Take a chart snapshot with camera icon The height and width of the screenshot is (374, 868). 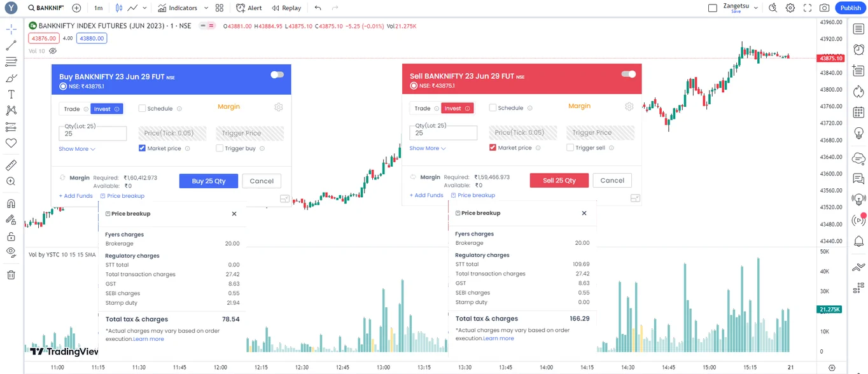click(x=824, y=8)
